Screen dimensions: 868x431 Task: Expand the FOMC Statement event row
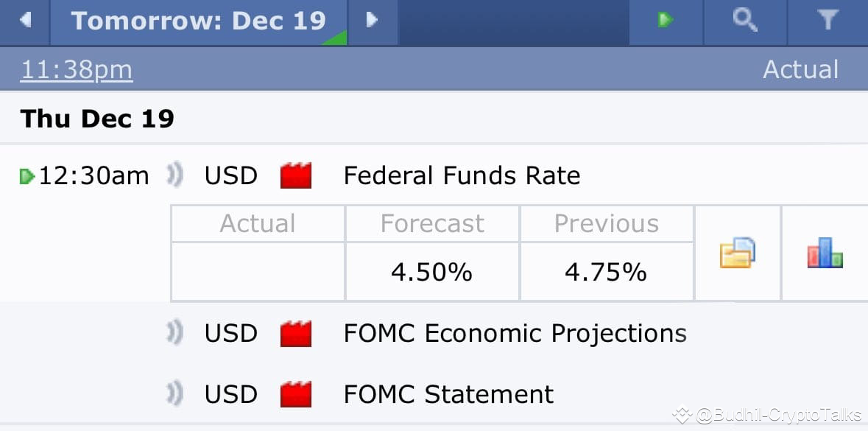point(448,394)
